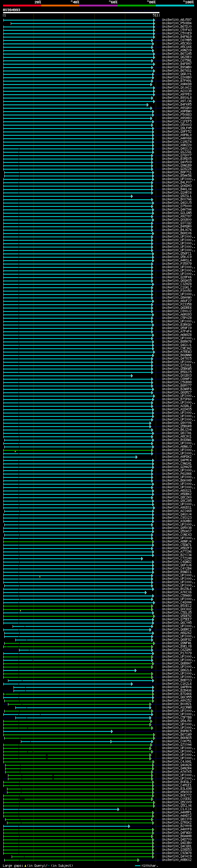
Task: Click the alignment bar of hit P50884
Action: coord(82,24)
